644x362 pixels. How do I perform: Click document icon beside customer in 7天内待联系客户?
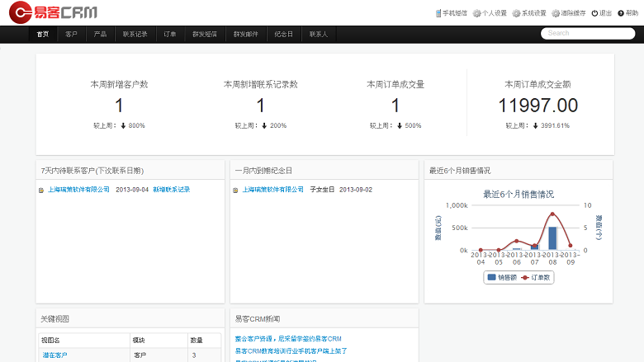coord(41,190)
